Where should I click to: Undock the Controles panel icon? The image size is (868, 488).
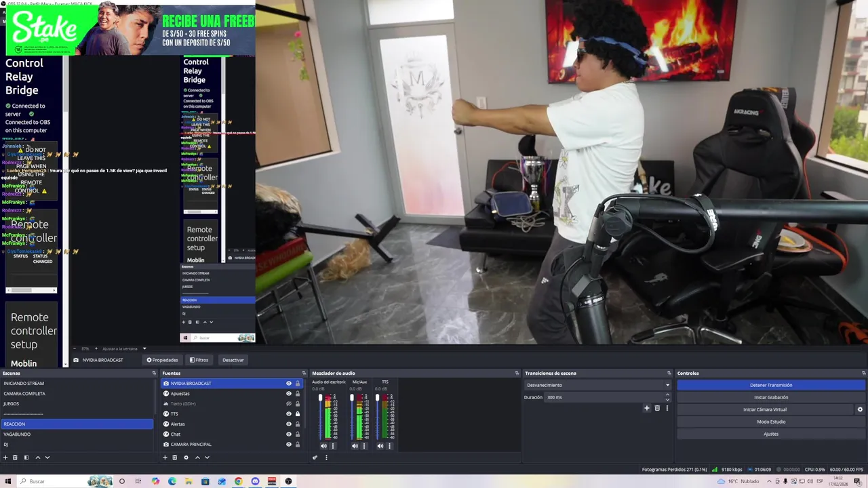point(863,373)
